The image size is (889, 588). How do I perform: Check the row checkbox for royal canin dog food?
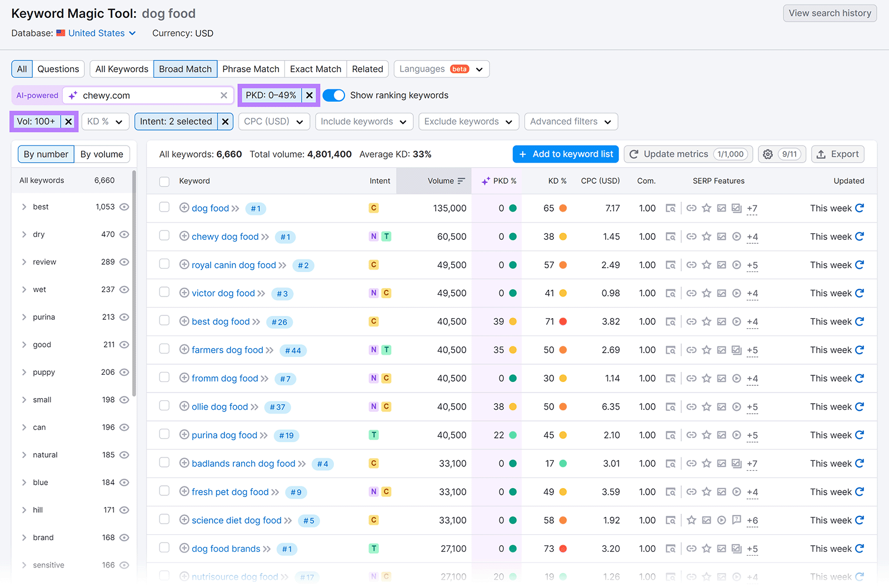[164, 263]
